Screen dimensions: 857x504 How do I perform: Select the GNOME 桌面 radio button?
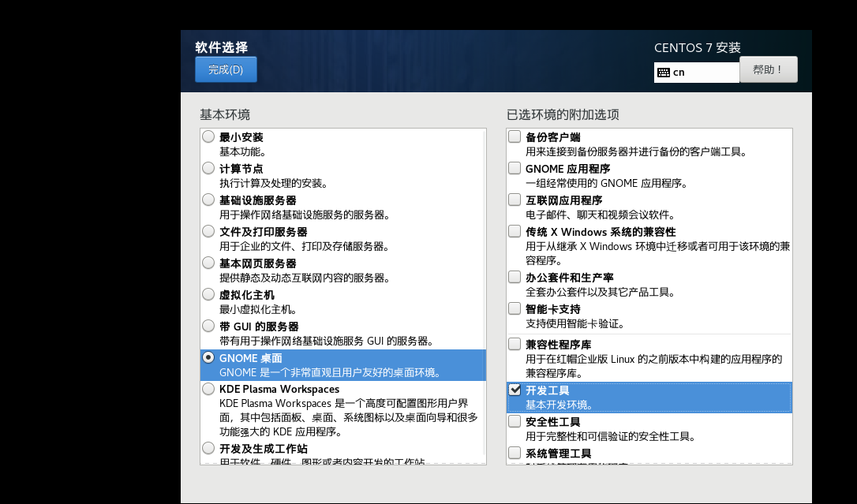pyautogui.click(x=208, y=357)
